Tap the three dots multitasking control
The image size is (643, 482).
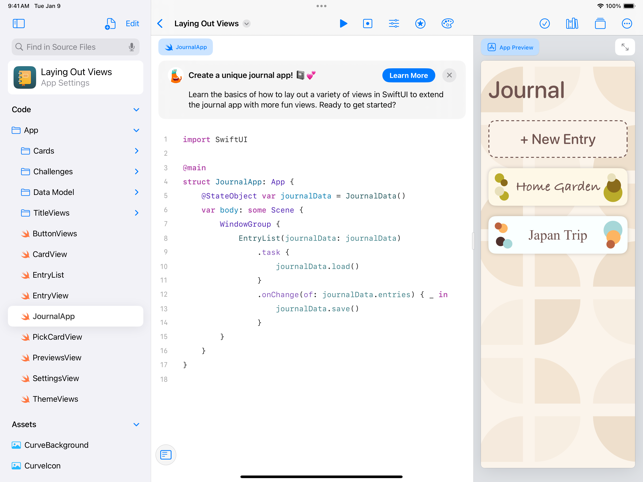point(322,6)
